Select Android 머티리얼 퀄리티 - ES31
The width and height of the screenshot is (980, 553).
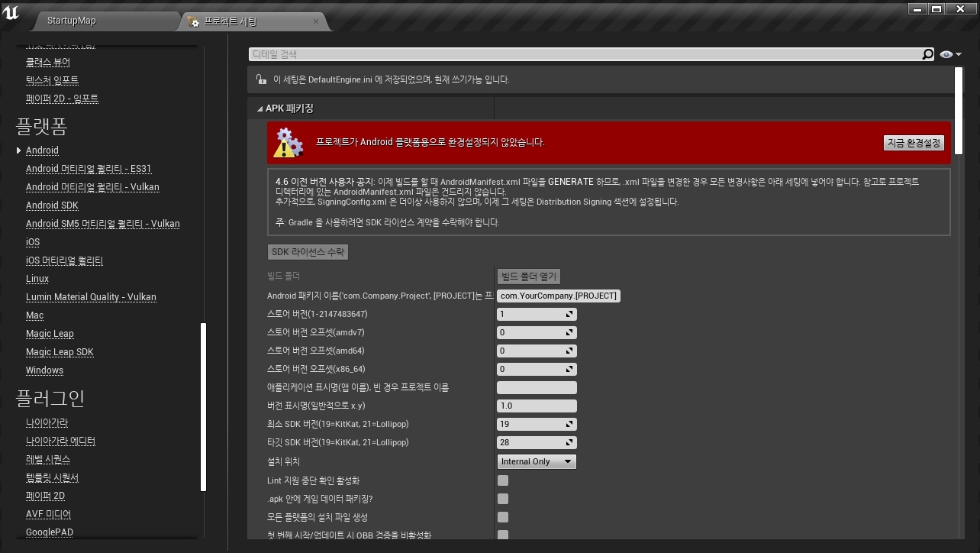89,169
